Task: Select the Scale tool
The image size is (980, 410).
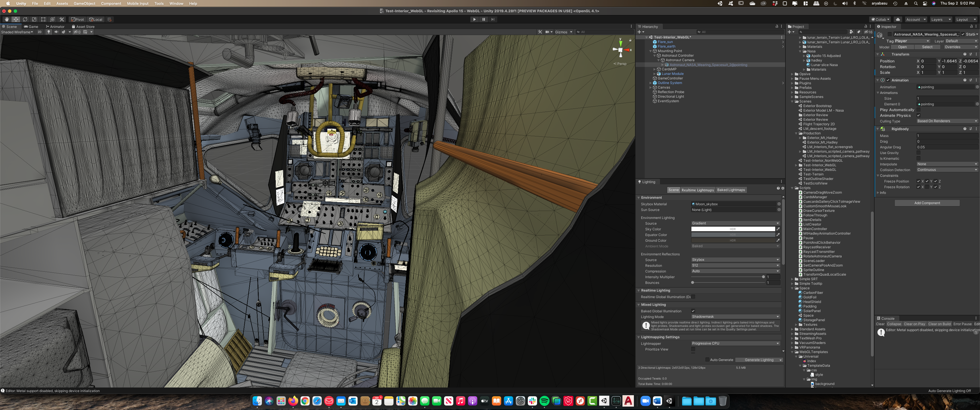Action: click(x=34, y=19)
